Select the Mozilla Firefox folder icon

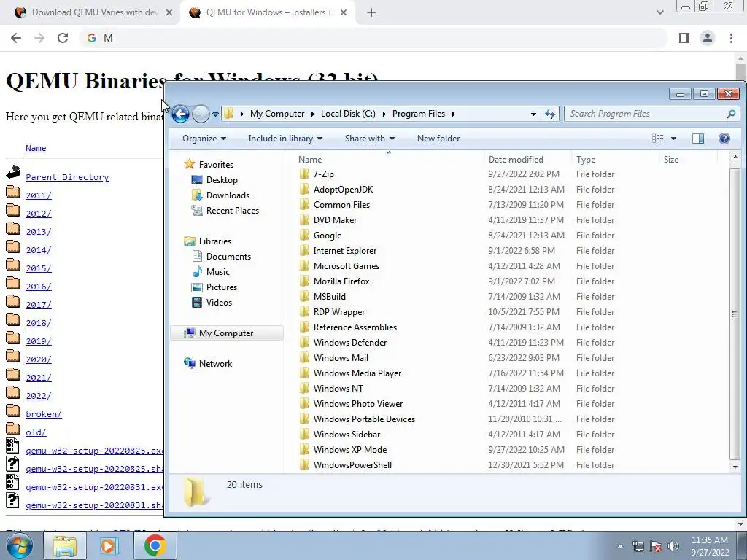click(304, 281)
